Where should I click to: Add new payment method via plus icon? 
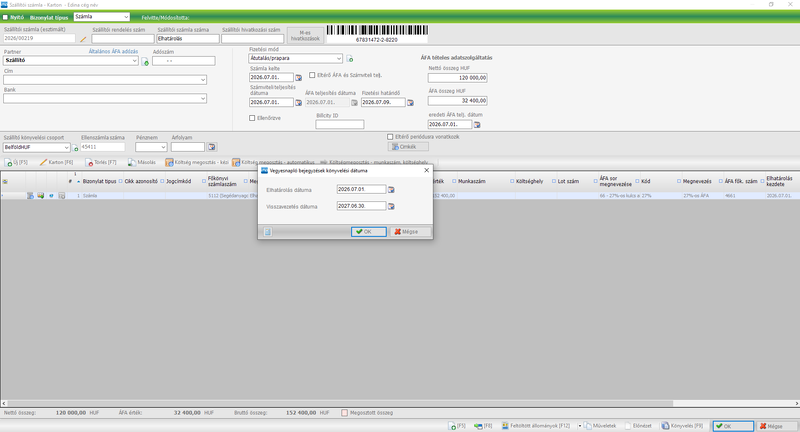(x=350, y=59)
